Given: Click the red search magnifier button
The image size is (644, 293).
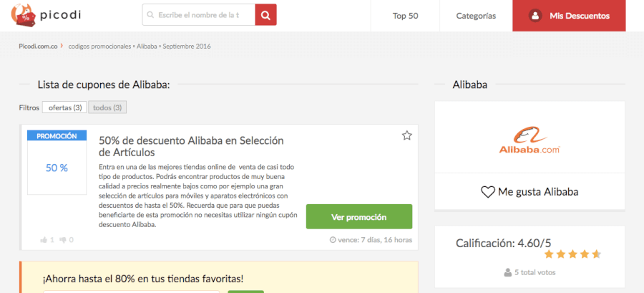Looking at the screenshot, I should click(265, 15).
